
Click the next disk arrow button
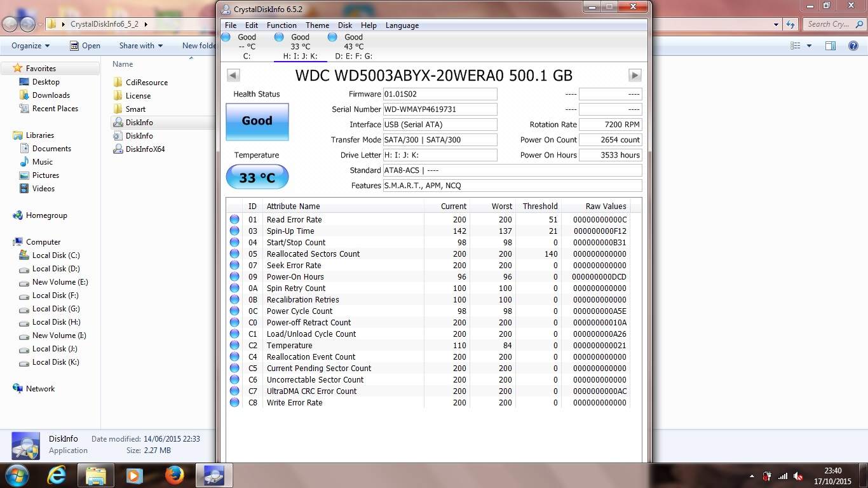click(634, 75)
